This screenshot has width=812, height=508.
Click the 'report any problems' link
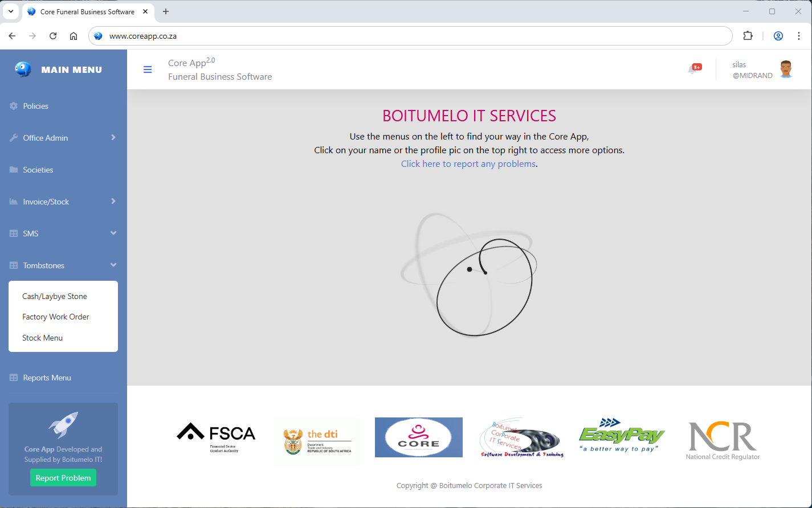click(x=468, y=164)
